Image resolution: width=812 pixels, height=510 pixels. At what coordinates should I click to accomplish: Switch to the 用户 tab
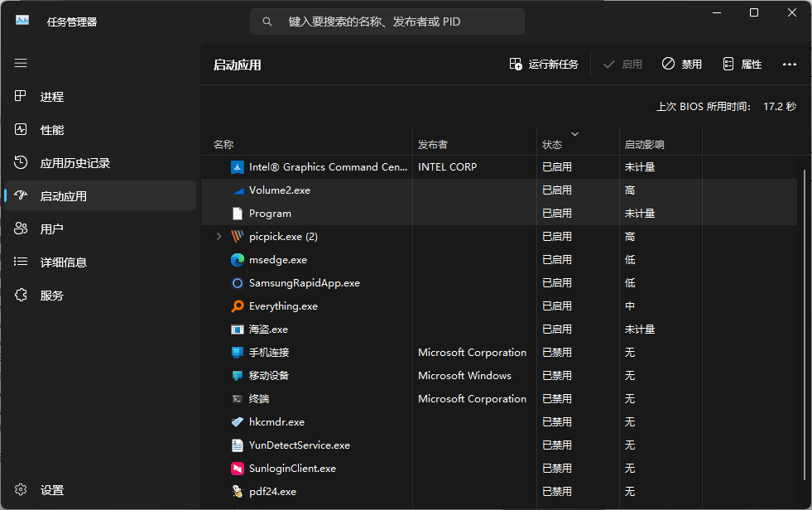pos(100,229)
